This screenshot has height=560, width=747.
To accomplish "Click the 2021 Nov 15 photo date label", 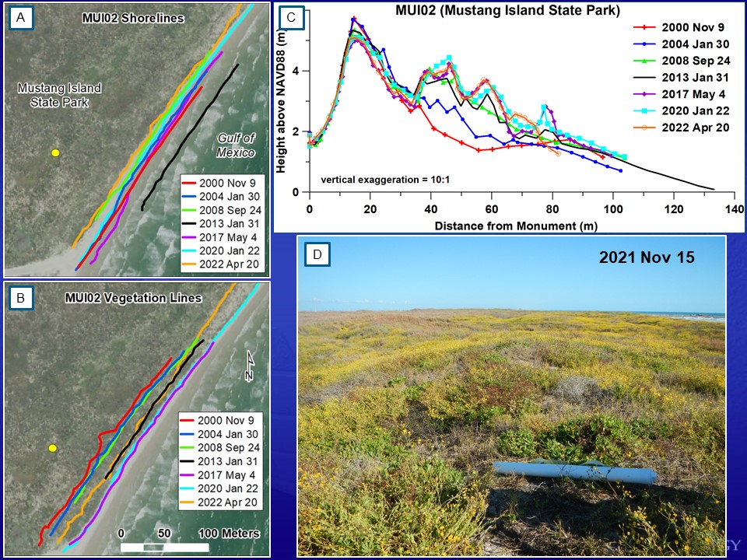I will [x=647, y=257].
